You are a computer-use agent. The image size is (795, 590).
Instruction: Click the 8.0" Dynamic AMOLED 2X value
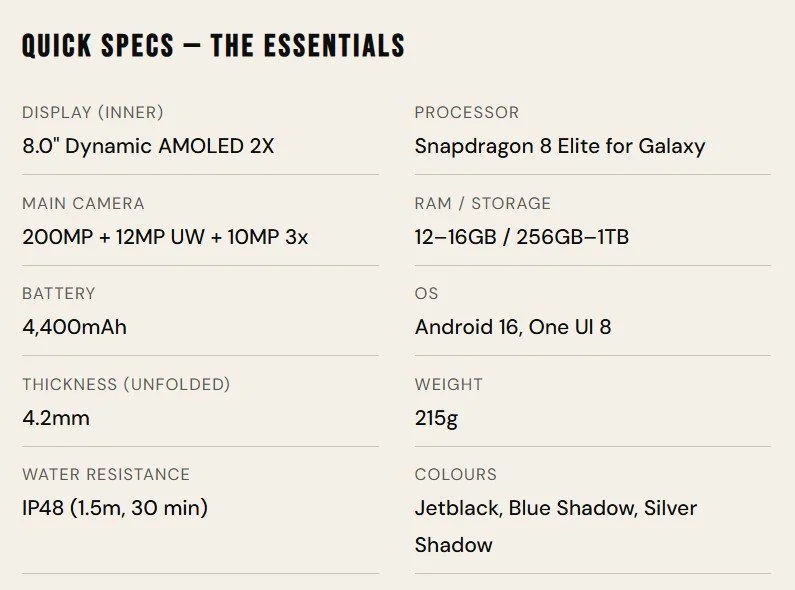[x=148, y=146]
